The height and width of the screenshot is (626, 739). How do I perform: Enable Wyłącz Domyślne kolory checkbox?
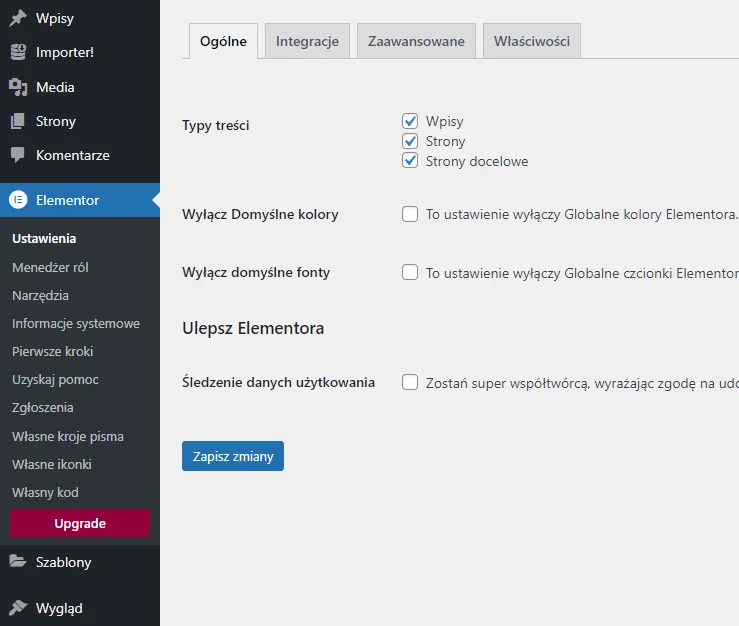pyautogui.click(x=410, y=214)
